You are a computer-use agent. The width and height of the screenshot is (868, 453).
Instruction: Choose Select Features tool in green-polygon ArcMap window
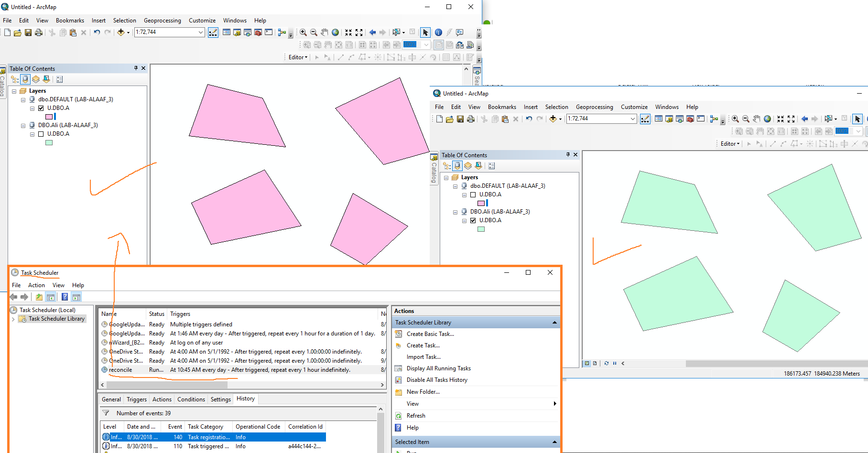pos(829,119)
